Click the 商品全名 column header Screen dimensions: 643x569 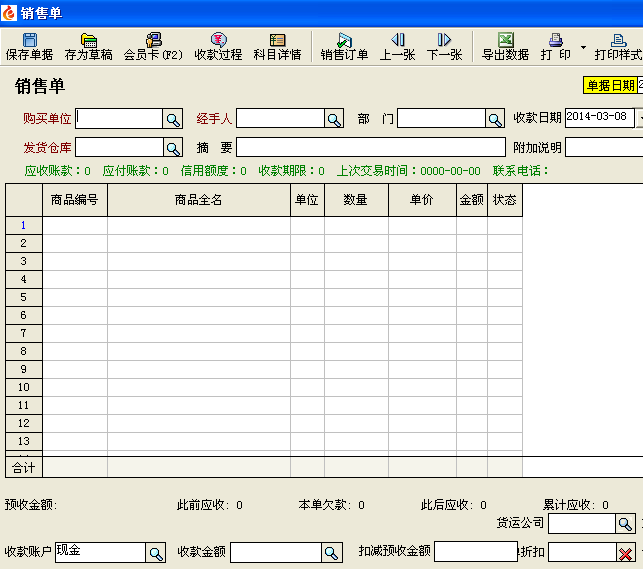(x=198, y=200)
